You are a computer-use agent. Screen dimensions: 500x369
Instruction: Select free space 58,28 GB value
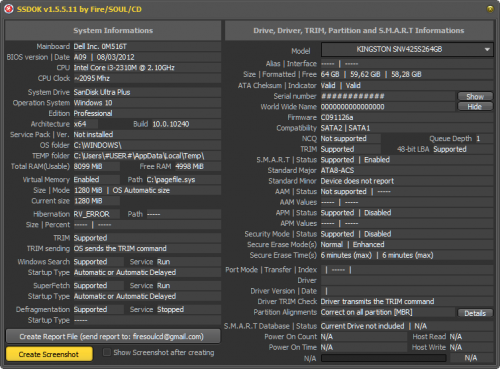pos(406,74)
